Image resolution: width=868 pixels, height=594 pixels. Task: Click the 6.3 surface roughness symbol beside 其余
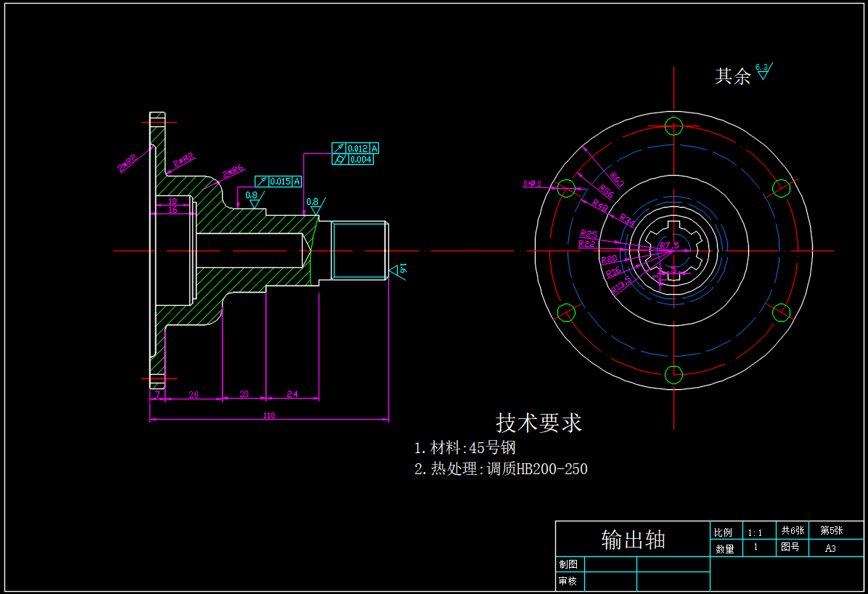click(763, 71)
